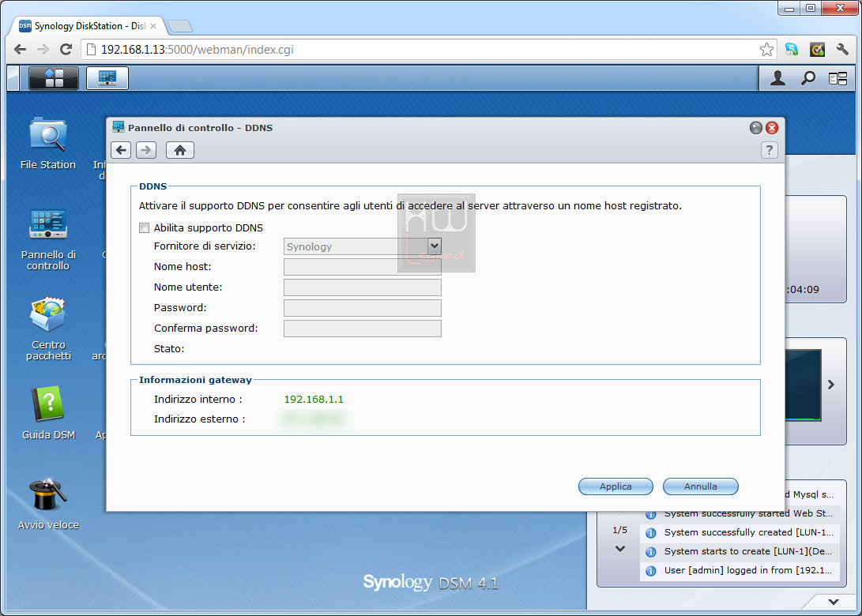Select log entry 'User [admin] logged in'
This screenshot has height=616, width=862.
pos(740,570)
